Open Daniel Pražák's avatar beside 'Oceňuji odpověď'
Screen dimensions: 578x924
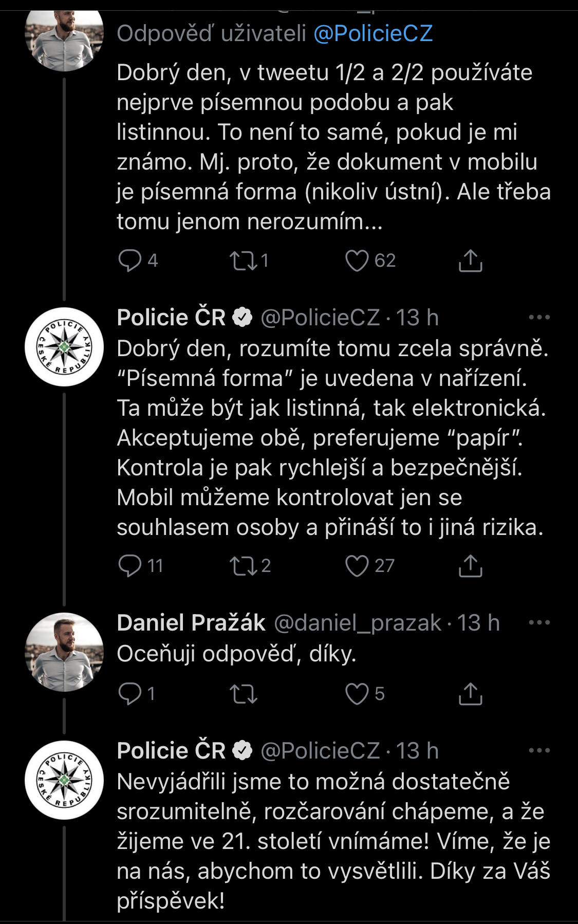[x=64, y=652]
